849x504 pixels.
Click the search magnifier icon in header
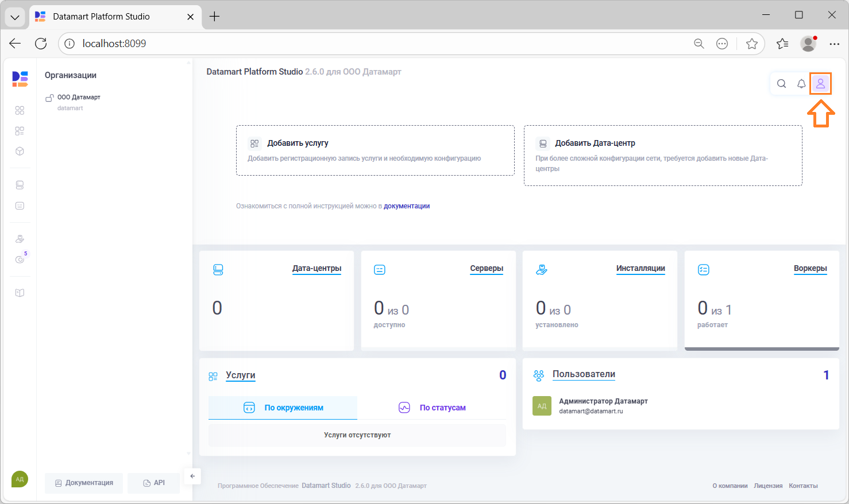point(781,84)
